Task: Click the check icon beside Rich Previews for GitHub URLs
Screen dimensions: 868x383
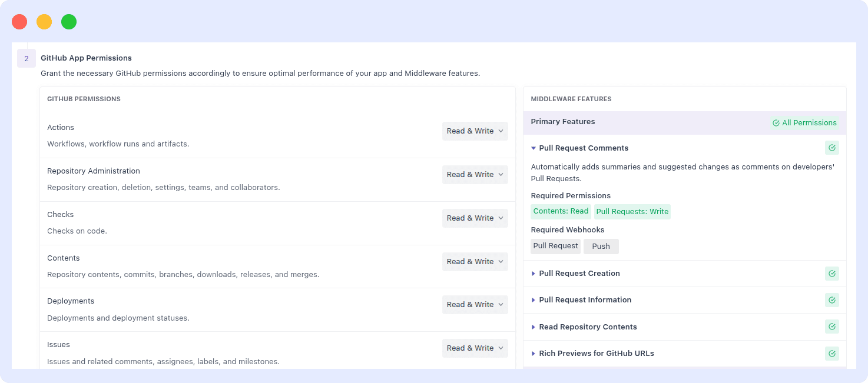Action: (x=831, y=353)
